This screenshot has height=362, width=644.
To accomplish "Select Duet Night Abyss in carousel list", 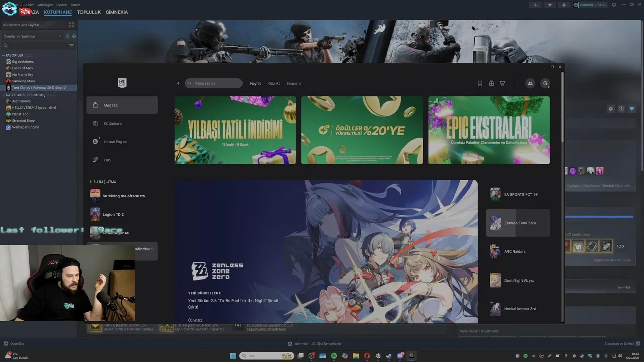I will coord(518,280).
